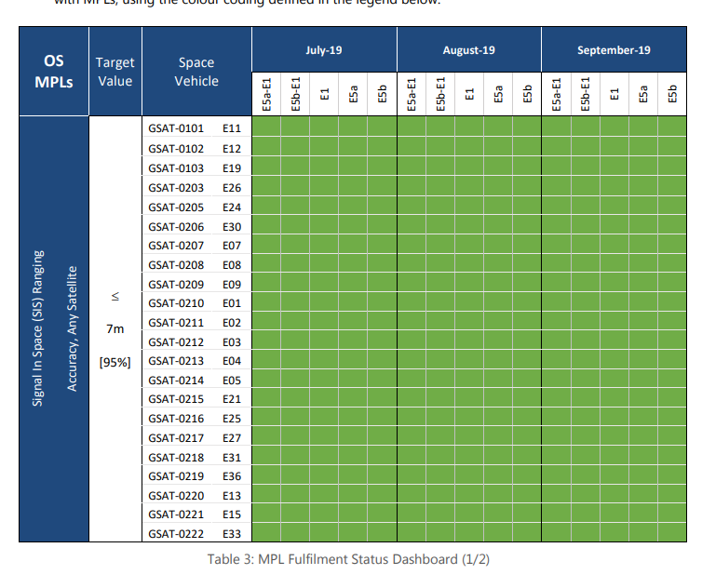The image size is (702, 588).
Task: Select the GSAT-0215 row label
Action: tap(176, 399)
